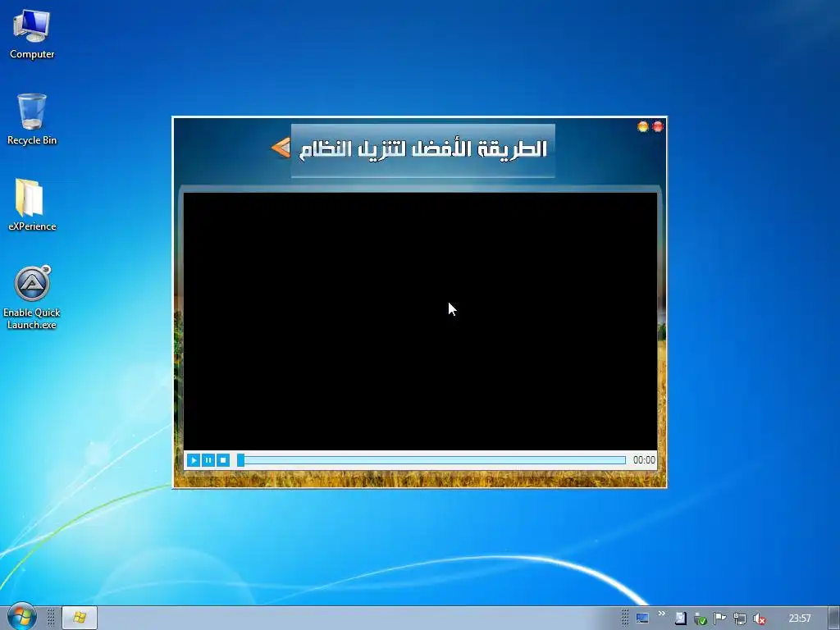Click the muted speaker volume tray icon
The width and height of the screenshot is (840, 630).
759,619
